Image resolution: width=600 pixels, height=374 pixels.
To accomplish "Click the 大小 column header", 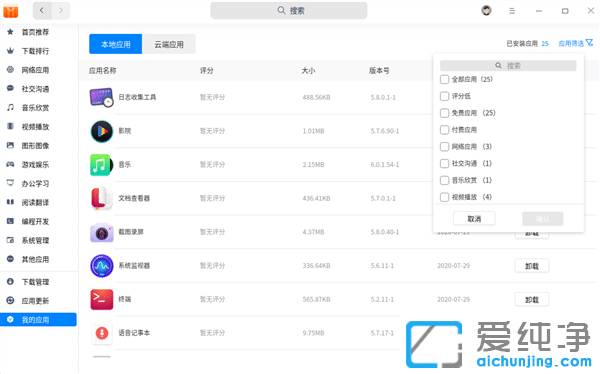I will tap(308, 70).
